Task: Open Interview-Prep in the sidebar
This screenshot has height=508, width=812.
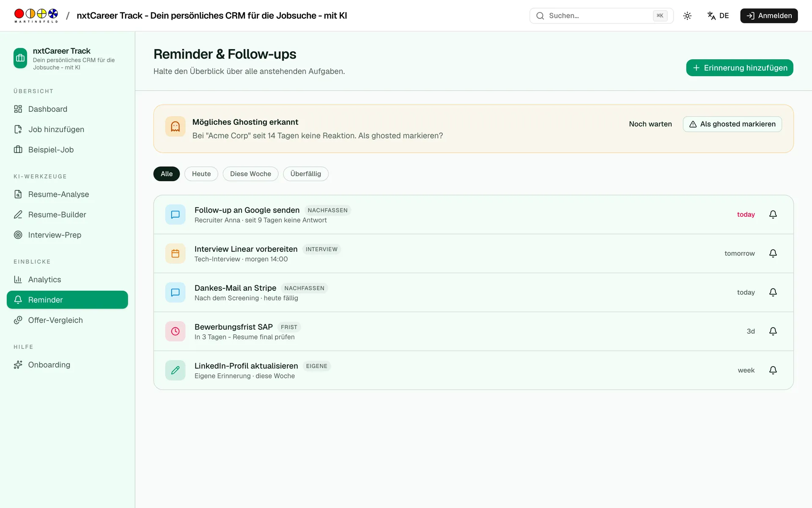Action: point(67,235)
